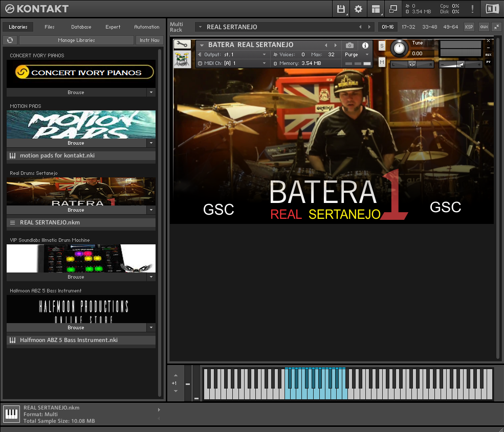Close the BATERA REAL SERTANEJO instrument
The width and height of the screenshot is (504, 432).
pyautogui.click(x=488, y=41)
